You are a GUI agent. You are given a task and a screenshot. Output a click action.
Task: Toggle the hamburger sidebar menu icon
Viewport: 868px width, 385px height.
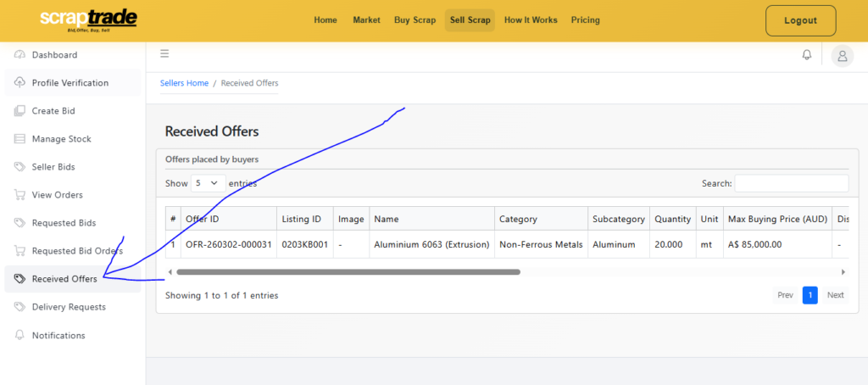point(164,53)
